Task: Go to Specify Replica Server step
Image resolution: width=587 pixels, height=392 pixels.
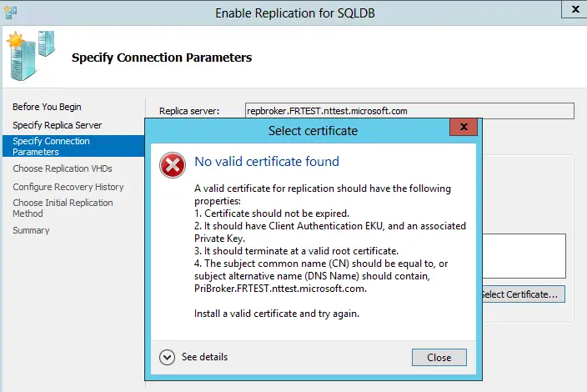Action: coord(58,125)
